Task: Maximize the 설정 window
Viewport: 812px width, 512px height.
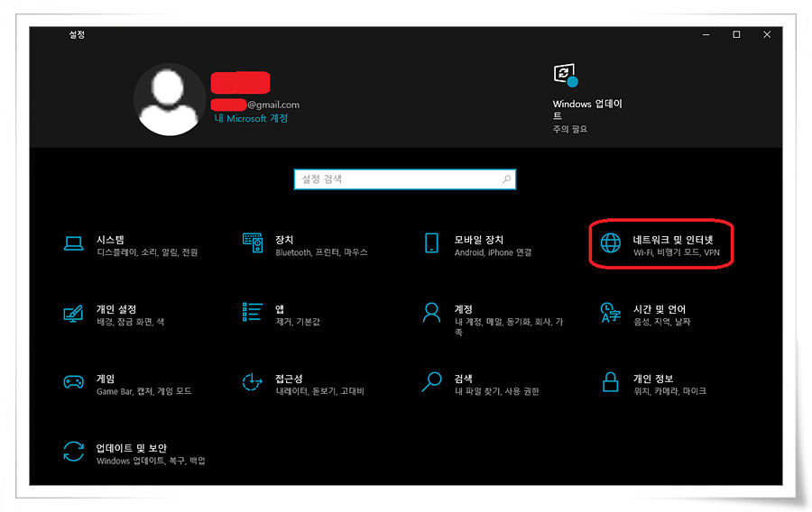Action: click(736, 34)
